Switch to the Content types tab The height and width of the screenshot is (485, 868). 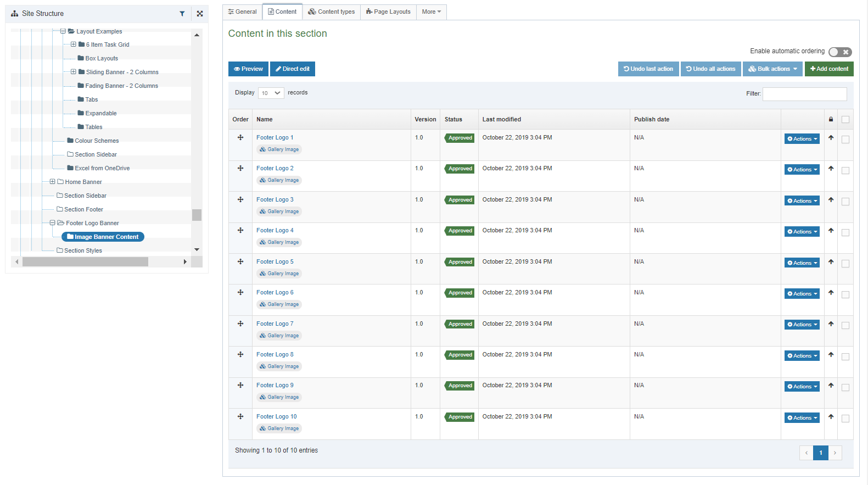[x=331, y=12]
